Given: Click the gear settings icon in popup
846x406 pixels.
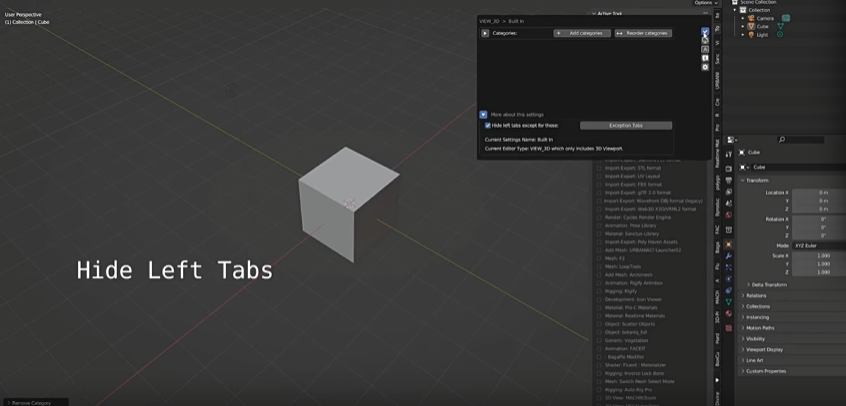Looking at the screenshot, I should [x=705, y=67].
